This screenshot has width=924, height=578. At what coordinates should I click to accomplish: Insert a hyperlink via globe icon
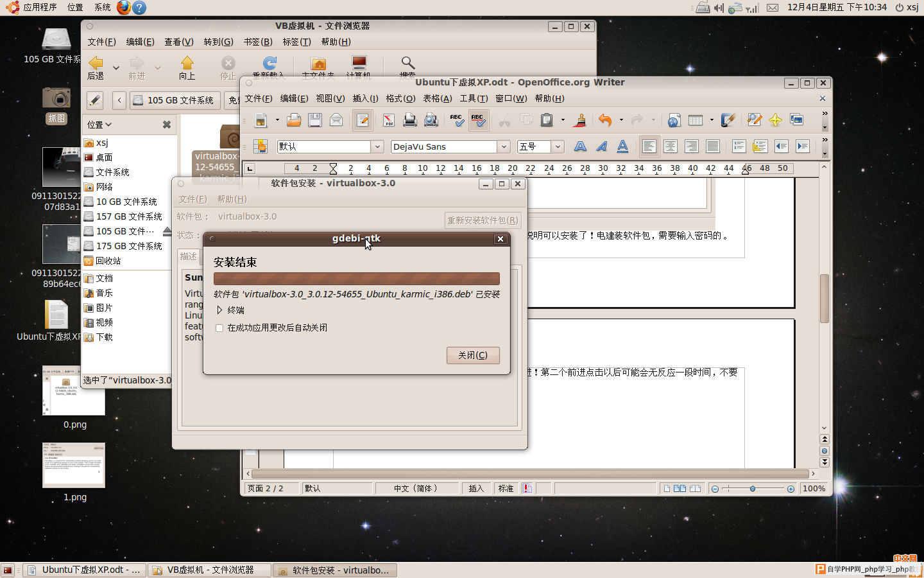pyautogui.click(x=674, y=120)
